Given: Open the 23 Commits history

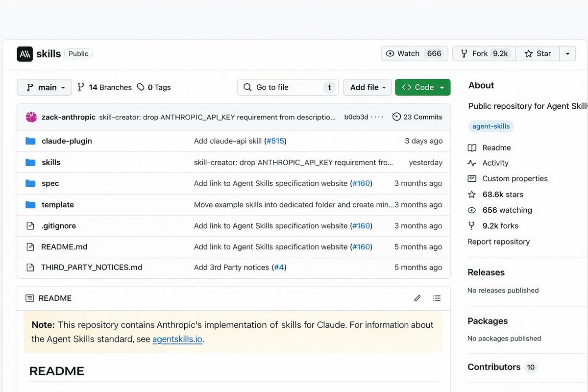Looking at the screenshot, I should 417,117.
